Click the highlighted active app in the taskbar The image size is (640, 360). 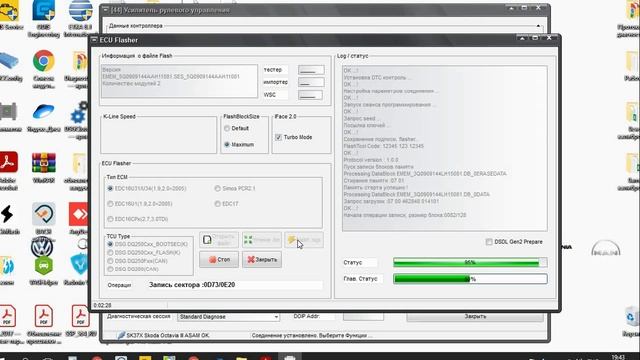coord(290,357)
